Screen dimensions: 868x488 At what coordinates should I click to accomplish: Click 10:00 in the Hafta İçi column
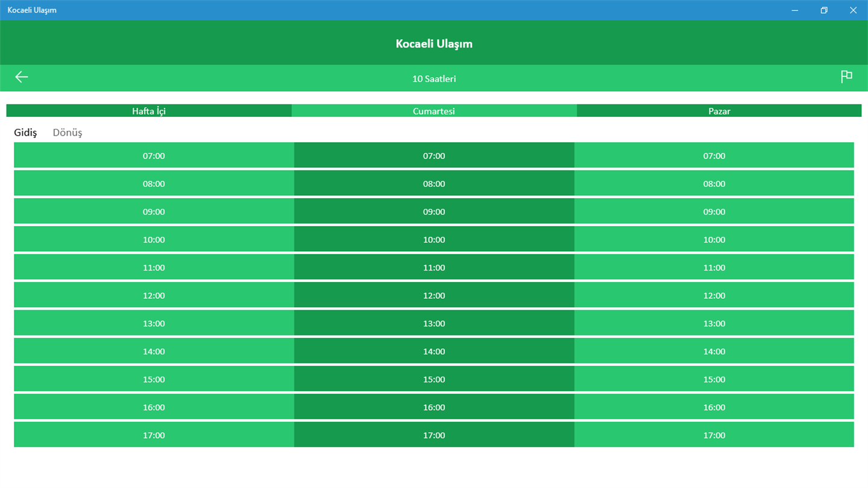[154, 239]
